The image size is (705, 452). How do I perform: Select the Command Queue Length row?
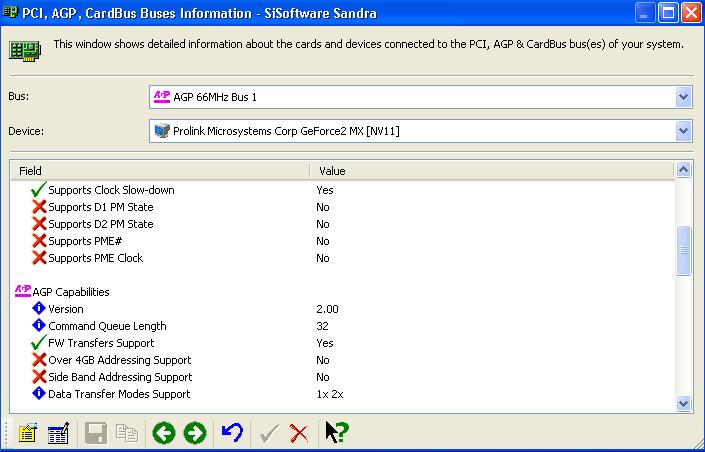(342, 326)
